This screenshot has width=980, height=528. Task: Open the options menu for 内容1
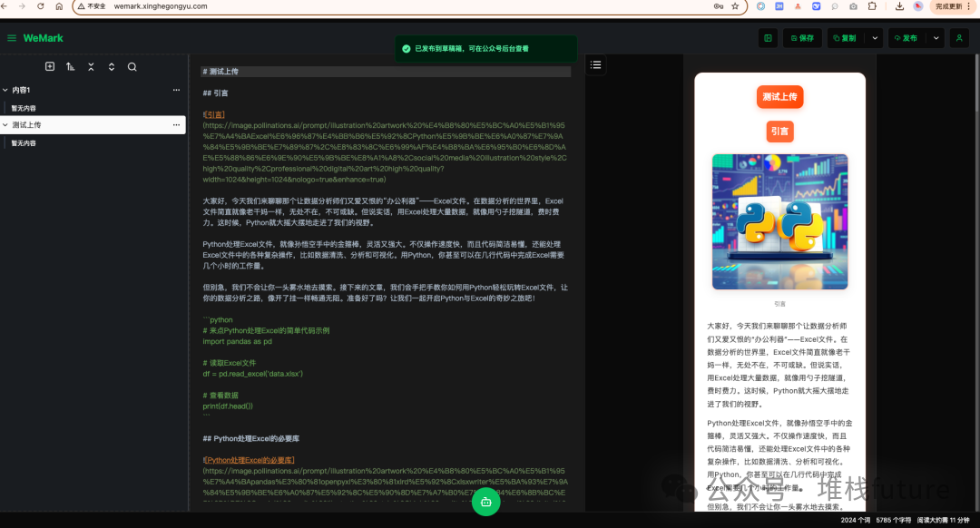point(177,89)
